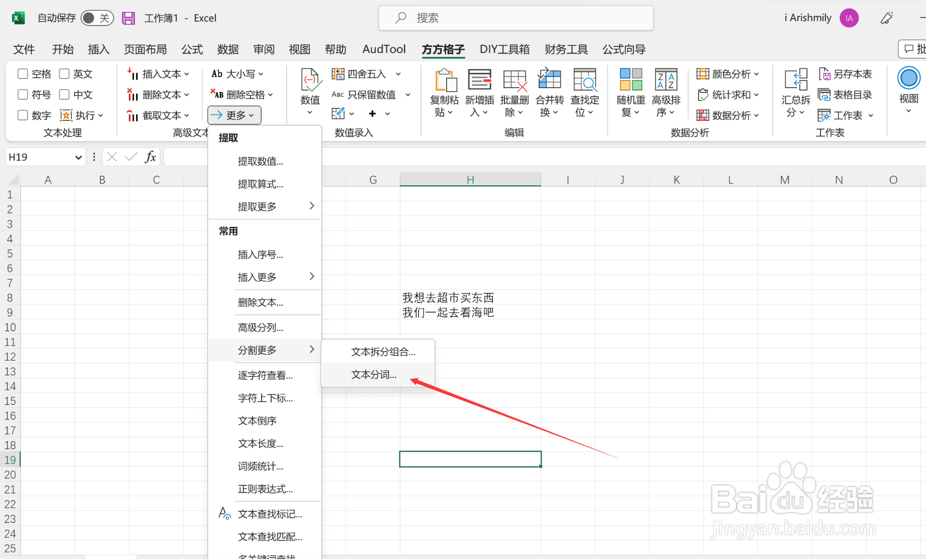
Task: Check the 符号 checkbox
Action: click(23, 94)
